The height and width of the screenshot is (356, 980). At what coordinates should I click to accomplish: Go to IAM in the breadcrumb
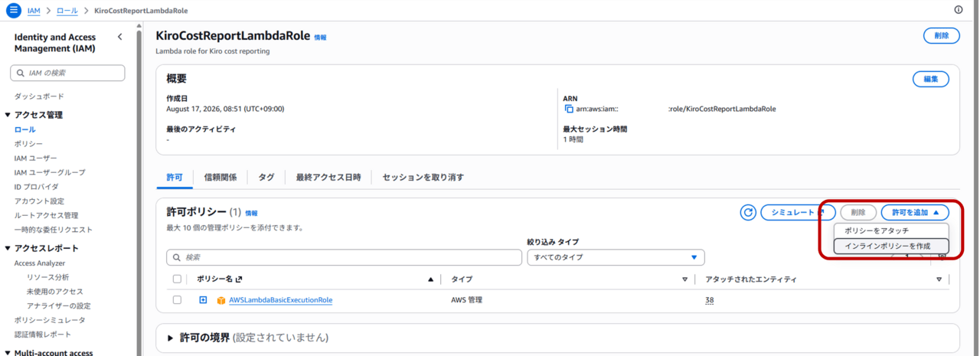(x=34, y=11)
